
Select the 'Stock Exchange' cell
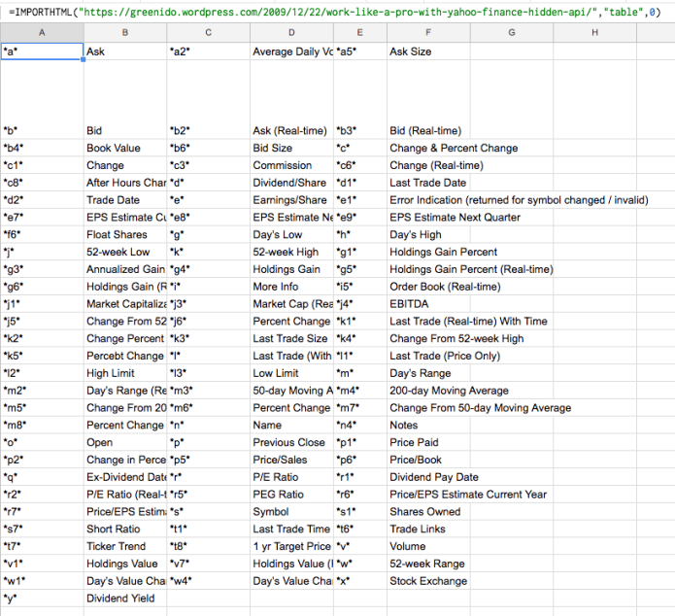pos(428,581)
